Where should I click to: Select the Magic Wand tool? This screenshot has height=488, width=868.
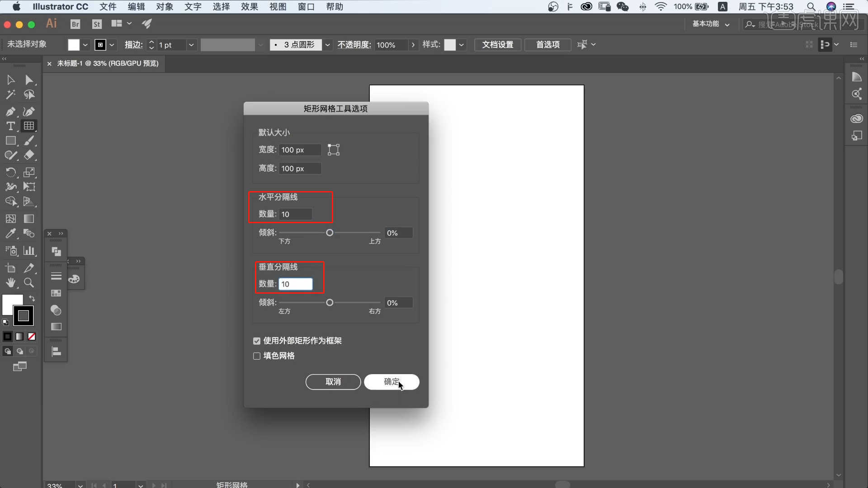[11, 94]
